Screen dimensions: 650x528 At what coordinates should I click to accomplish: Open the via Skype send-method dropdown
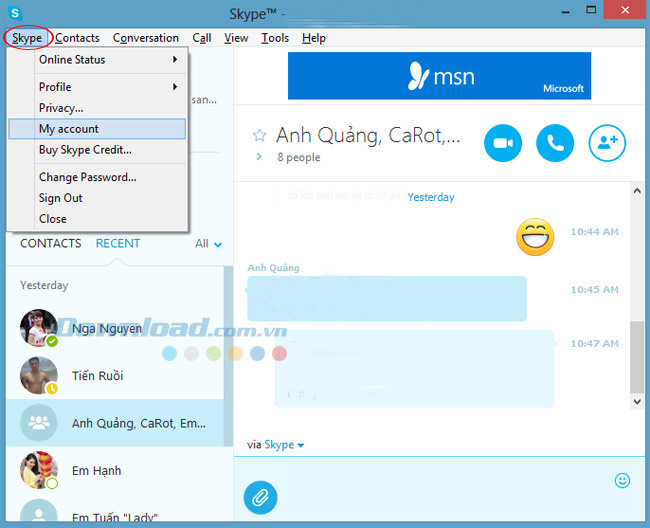[x=284, y=445]
